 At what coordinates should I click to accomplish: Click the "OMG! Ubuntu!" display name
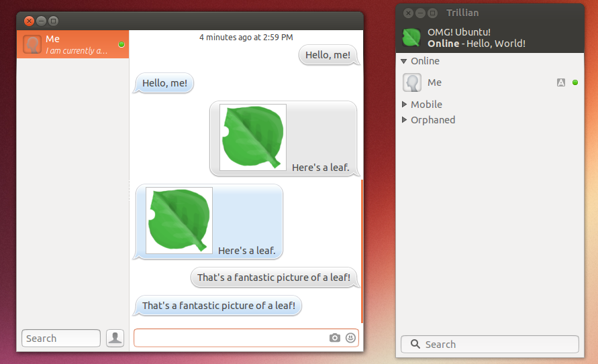click(x=459, y=32)
